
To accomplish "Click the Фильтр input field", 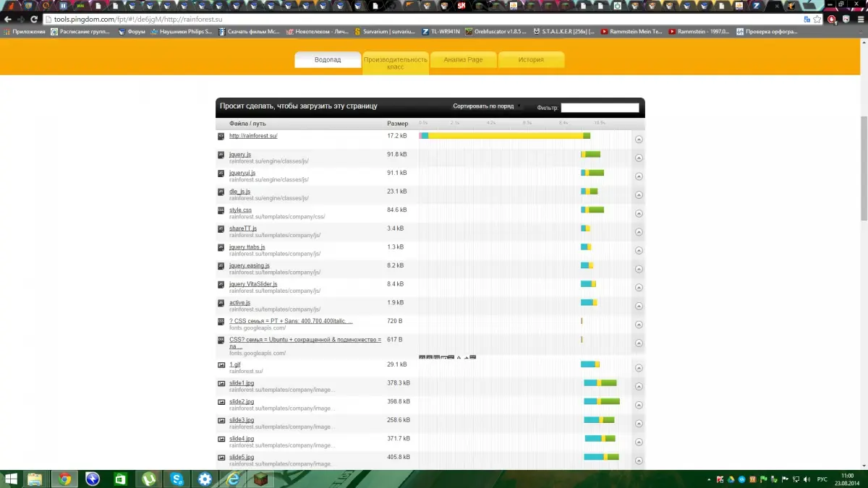I will (x=600, y=108).
